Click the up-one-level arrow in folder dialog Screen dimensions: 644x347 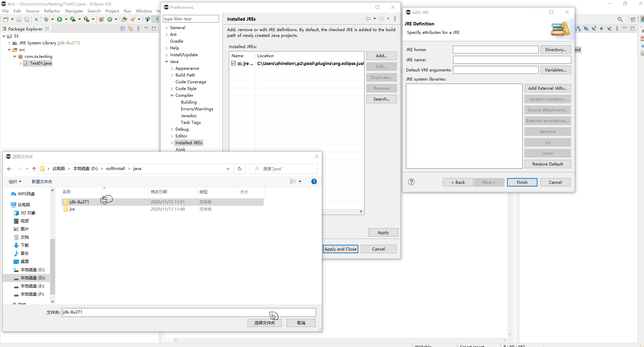point(34,169)
